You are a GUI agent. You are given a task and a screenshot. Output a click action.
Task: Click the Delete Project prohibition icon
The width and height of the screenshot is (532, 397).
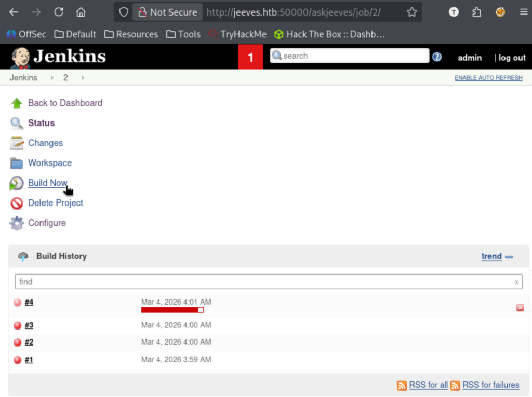[17, 203]
